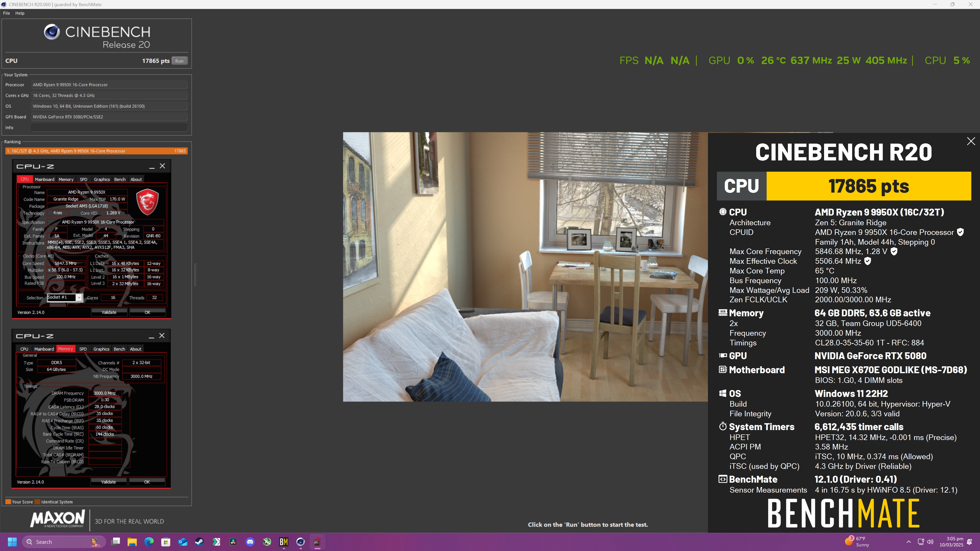
Task: Click Validate in the lower CPU-Z window
Action: (108, 482)
